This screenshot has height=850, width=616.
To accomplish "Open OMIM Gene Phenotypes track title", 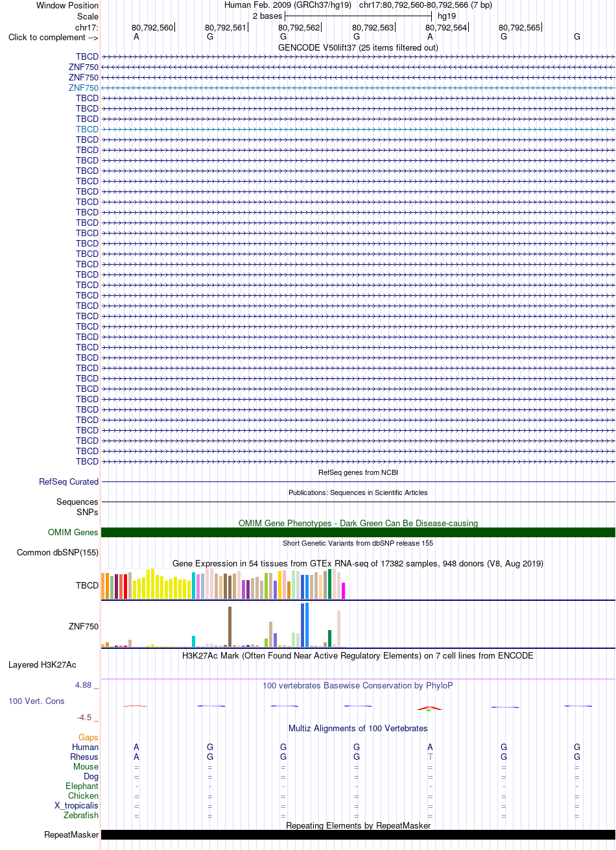I will click(358, 523).
